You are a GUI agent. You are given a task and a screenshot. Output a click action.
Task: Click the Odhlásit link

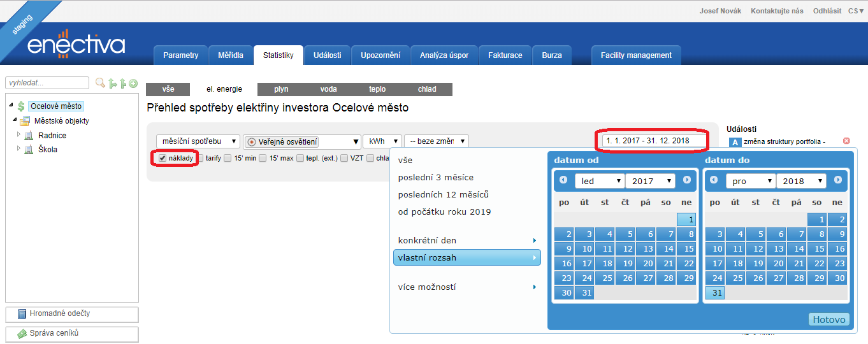click(827, 11)
